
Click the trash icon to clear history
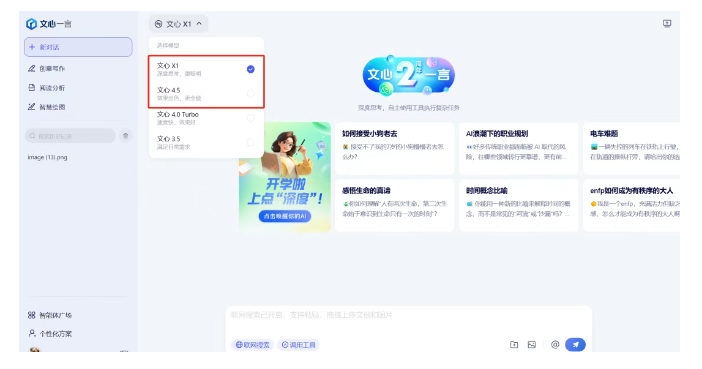(126, 136)
